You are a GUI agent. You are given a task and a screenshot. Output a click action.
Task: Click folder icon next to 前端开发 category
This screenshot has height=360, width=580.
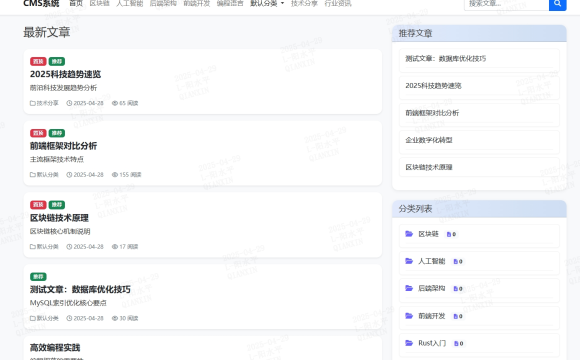click(409, 316)
